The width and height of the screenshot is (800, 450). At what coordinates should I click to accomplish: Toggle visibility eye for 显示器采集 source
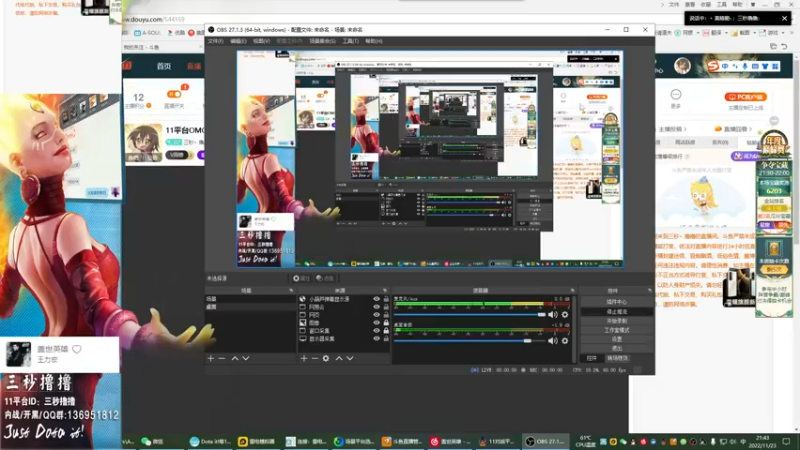point(377,339)
